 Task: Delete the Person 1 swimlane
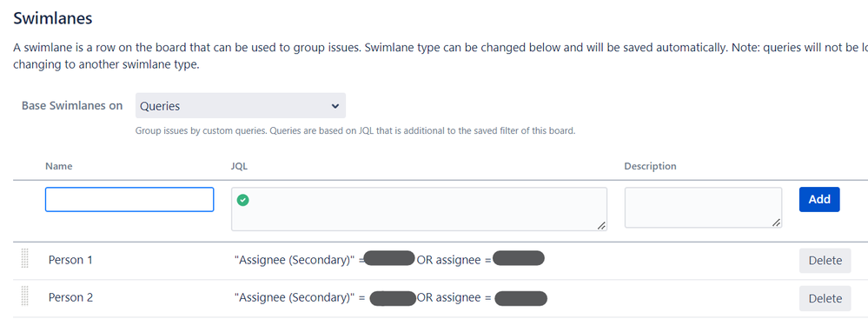pos(825,260)
